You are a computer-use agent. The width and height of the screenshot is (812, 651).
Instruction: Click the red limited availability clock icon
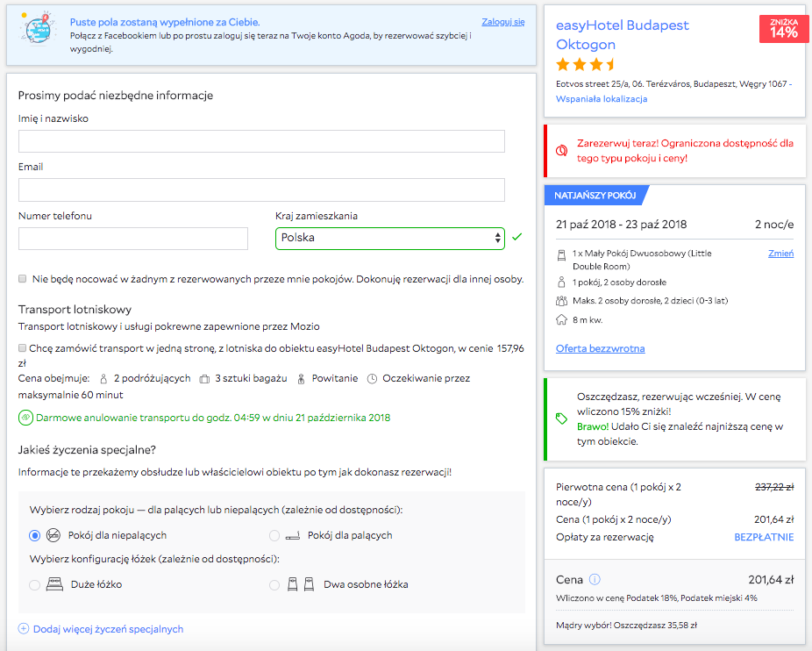tap(561, 151)
